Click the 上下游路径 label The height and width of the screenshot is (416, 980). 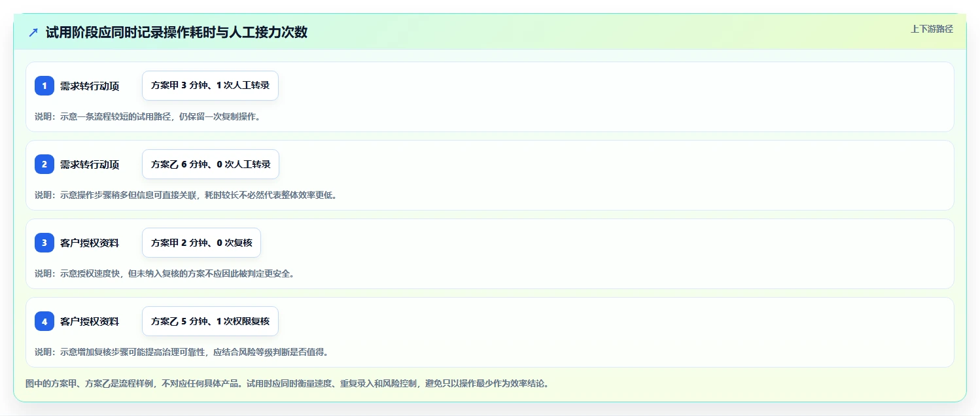click(x=932, y=29)
